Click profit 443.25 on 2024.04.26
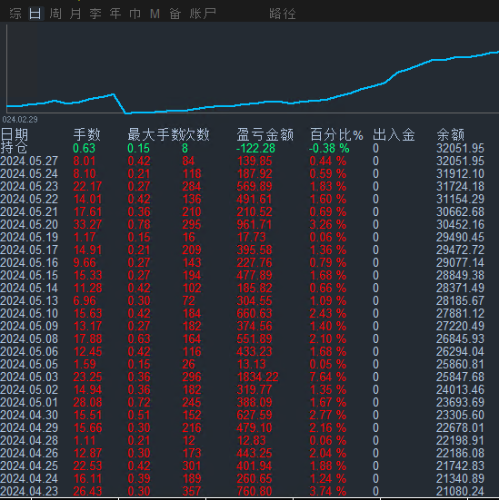The width and height of the screenshot is (499, 500). coord(254,453)
